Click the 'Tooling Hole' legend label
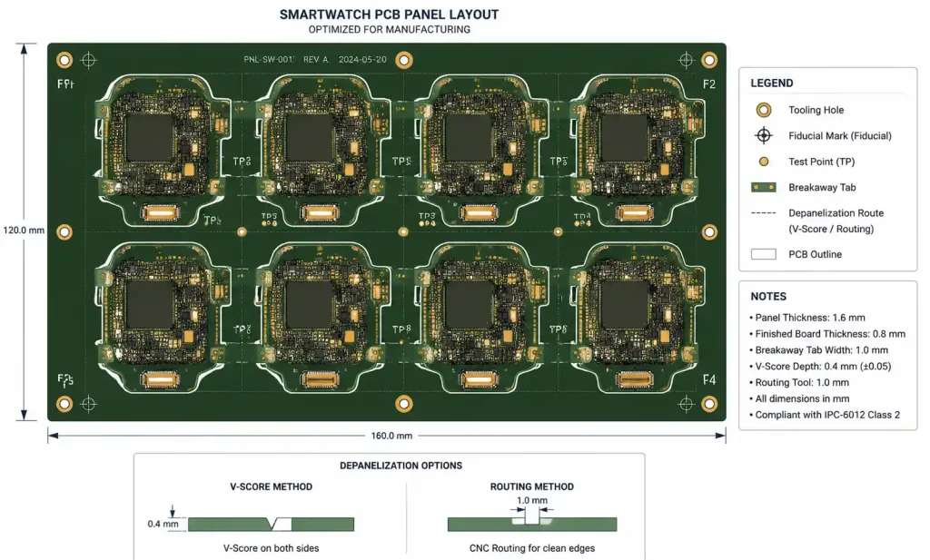 [816, 110]
